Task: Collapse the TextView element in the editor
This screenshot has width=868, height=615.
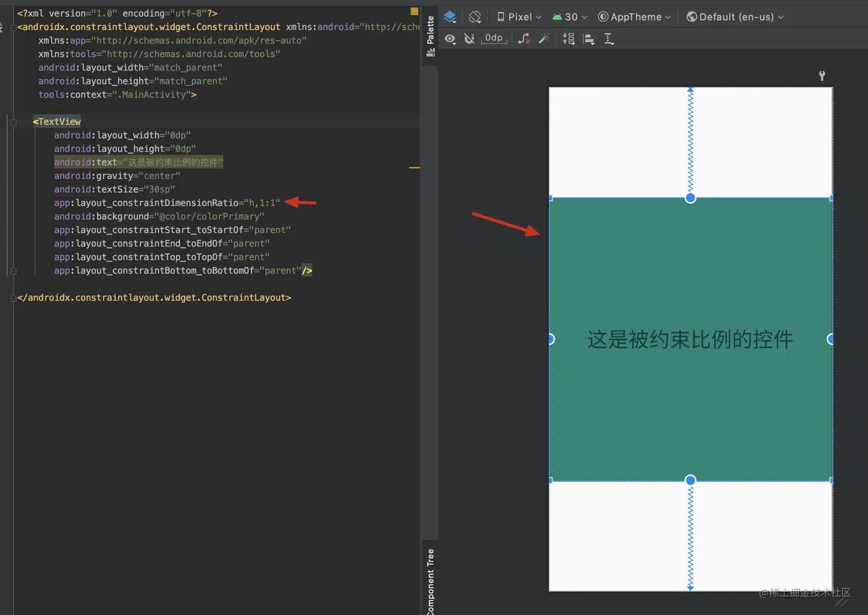Action: tap(13, 122)
